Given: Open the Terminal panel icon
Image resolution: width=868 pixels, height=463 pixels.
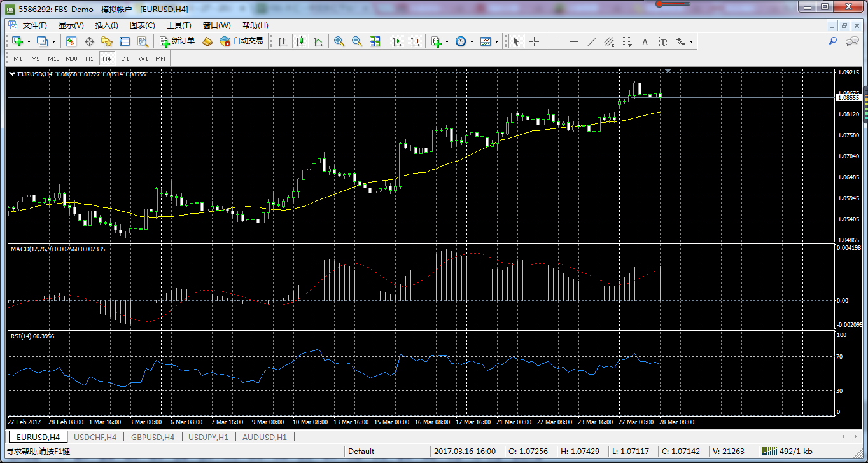Looking at the screenshot, I should [x=125, y=41].
